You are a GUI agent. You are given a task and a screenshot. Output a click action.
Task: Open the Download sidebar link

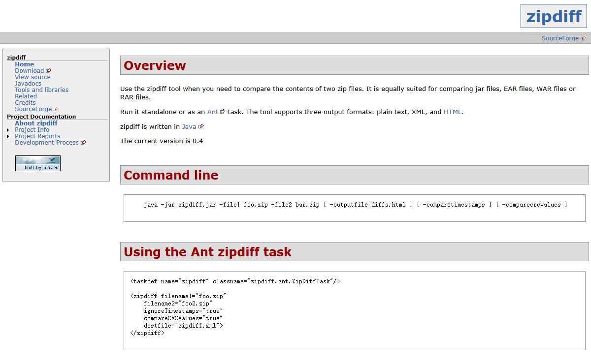(30, 71)
